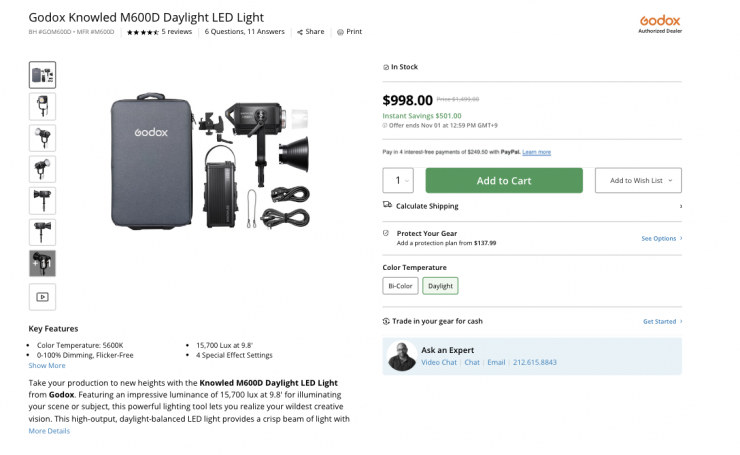Click the Protect Your Gear shield icon

(387, 233)
